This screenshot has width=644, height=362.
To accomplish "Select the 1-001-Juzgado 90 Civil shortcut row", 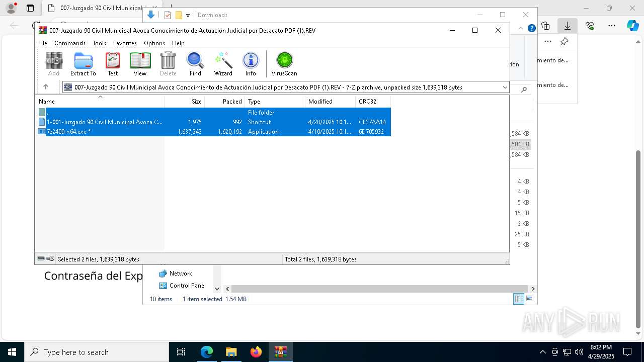I will (x=213, y=122).
